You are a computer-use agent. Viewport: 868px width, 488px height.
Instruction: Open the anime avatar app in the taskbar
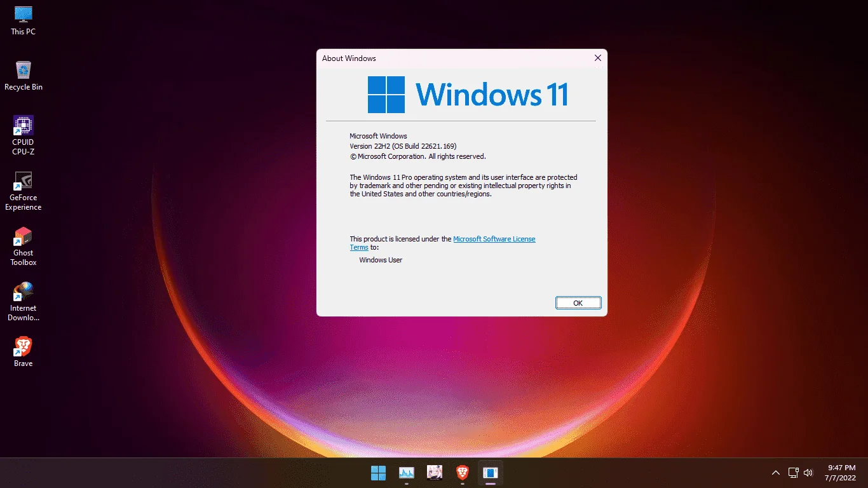(x=435, y=473)
